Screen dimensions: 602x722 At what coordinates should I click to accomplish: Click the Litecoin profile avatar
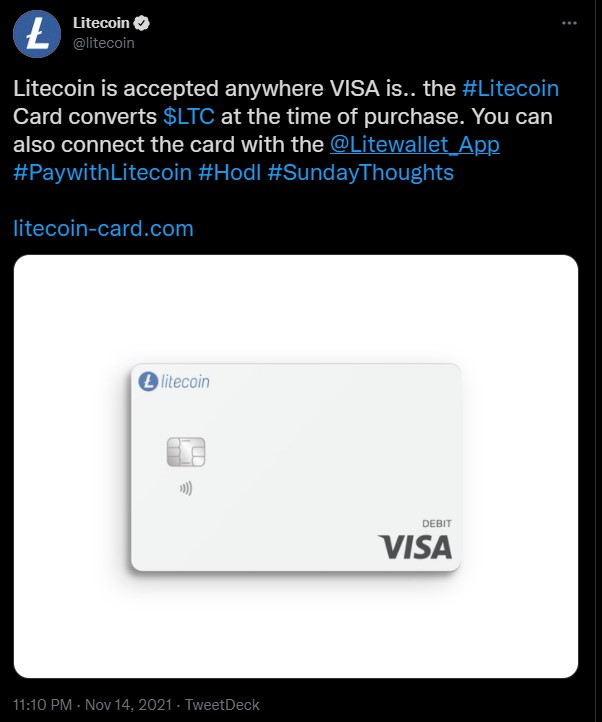[36, 32]
